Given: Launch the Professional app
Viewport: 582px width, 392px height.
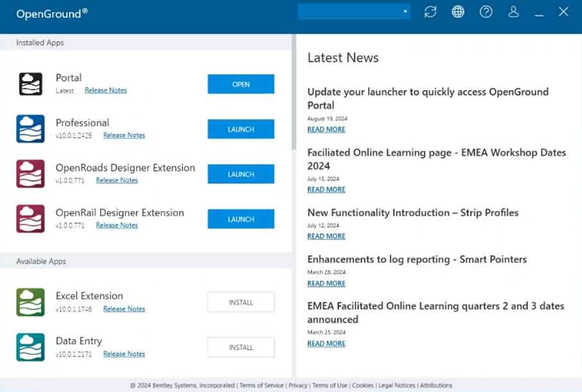Looking at the screenshot, I should coord(241,129).
